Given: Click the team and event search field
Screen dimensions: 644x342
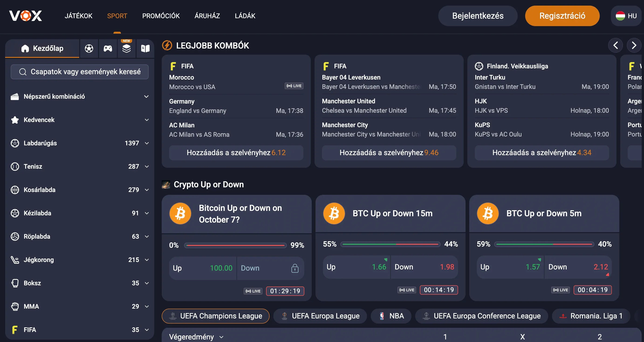Looking at the screenshot, I should [x=79, y=72].
